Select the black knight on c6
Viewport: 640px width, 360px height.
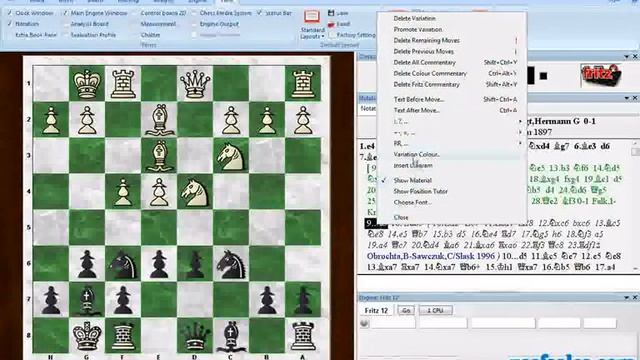[231, 264]
